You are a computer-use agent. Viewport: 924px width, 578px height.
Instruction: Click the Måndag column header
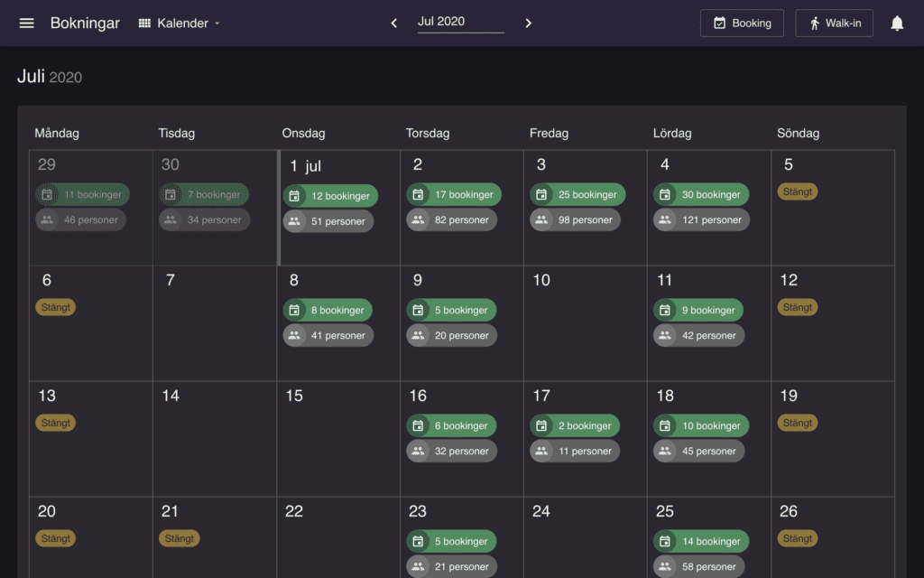57,134
